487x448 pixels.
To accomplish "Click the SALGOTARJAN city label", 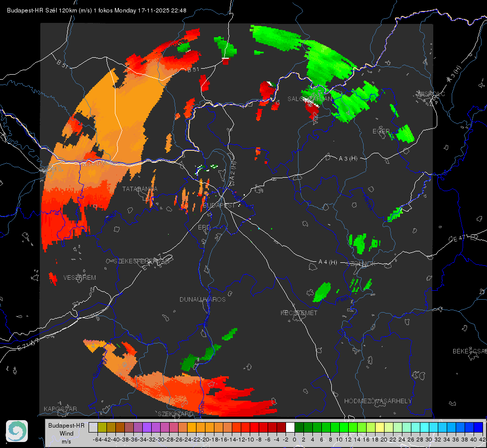I will 309,99.
